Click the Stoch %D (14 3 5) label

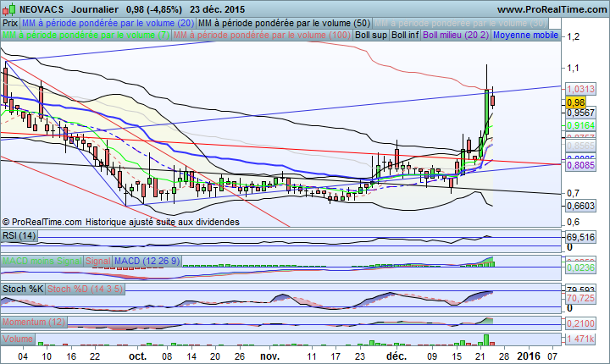86,289
